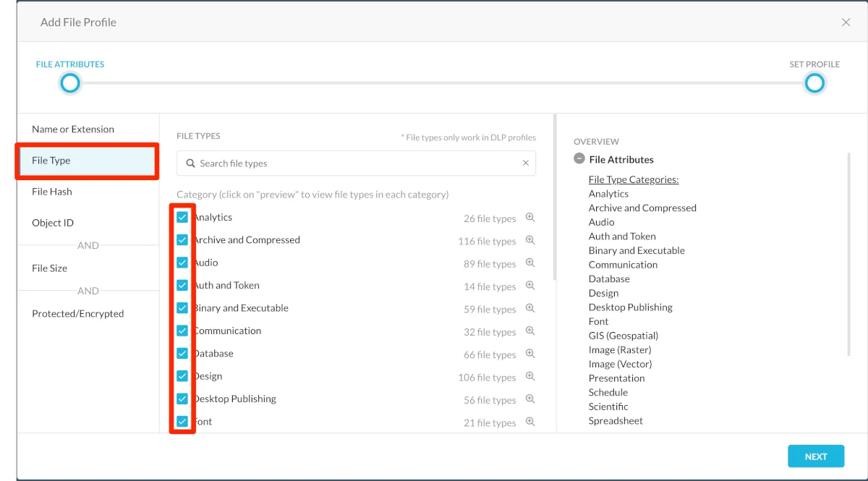Open Desktop Publishing file type preview
This screenshot has width=868, height=481.
pyautogui.click(x=530, y=399)
